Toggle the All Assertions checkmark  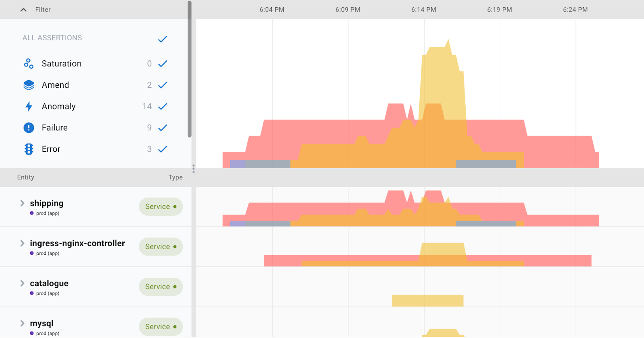[163, 39]
